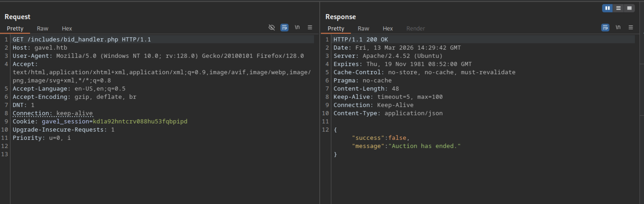Click the GET request line in editor
Screen dimensions: 644x204
tap(82, 39)
